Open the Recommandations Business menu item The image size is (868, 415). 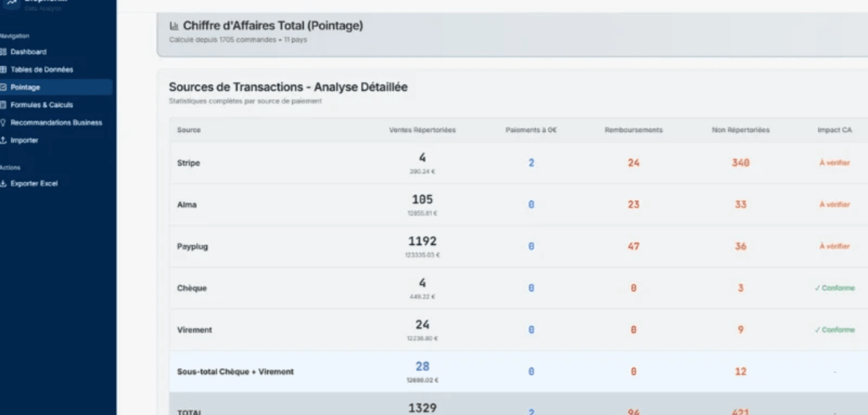click(56, 123)
